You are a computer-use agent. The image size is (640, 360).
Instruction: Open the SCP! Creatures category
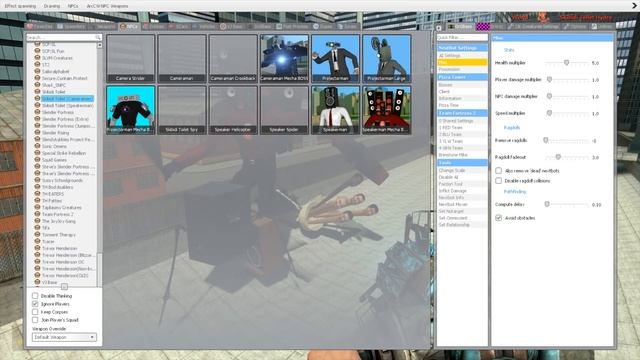57,58
